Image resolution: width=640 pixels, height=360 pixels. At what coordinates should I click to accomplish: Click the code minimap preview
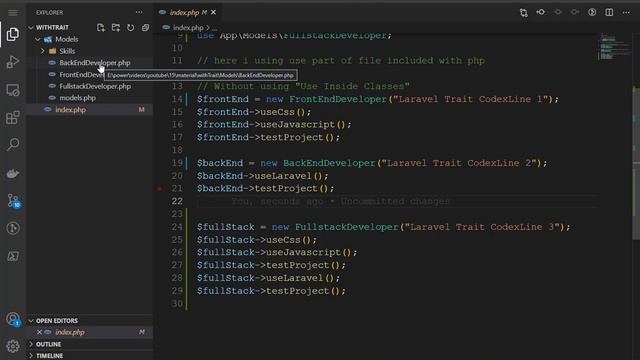pyautogui.click(x=614, y=48)
